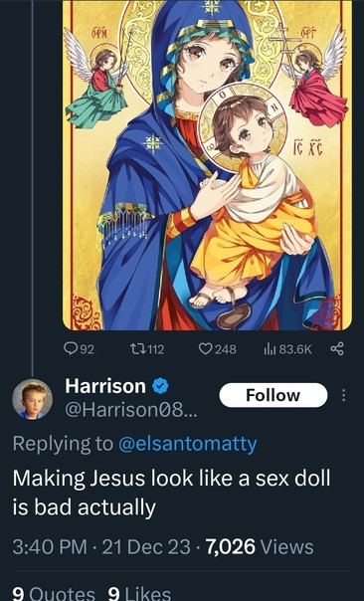Like the post with the heart icon
364x601 pixels.
[x=206, y=349]
